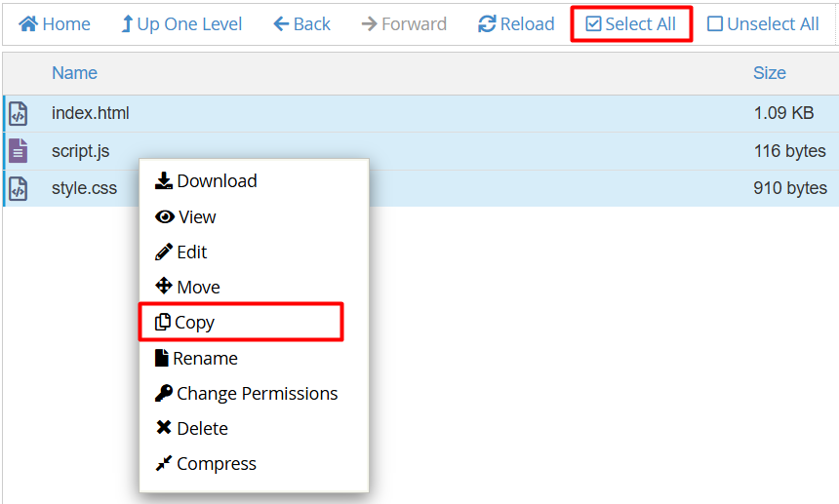The width and height of the screenshot is (839, 504).
Task: Go Back using the toolbar label
Action: [x=312, y=24]
